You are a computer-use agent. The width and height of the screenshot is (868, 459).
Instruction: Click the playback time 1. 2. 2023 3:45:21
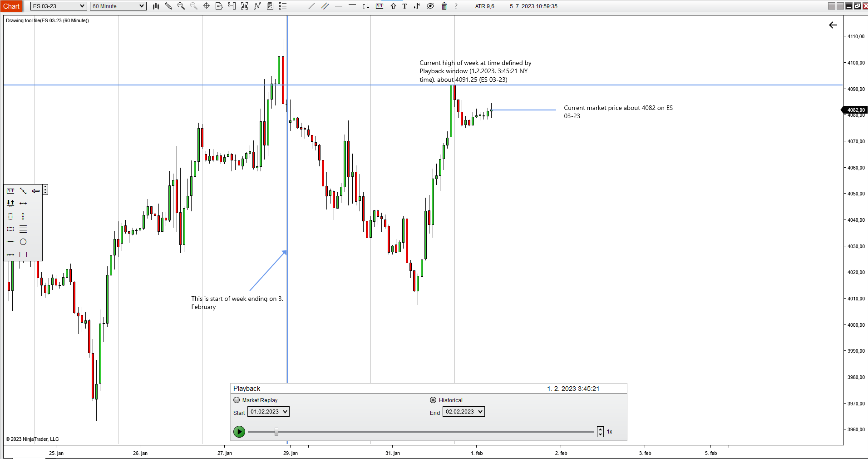pyautogui.click(x=573, y=389)
